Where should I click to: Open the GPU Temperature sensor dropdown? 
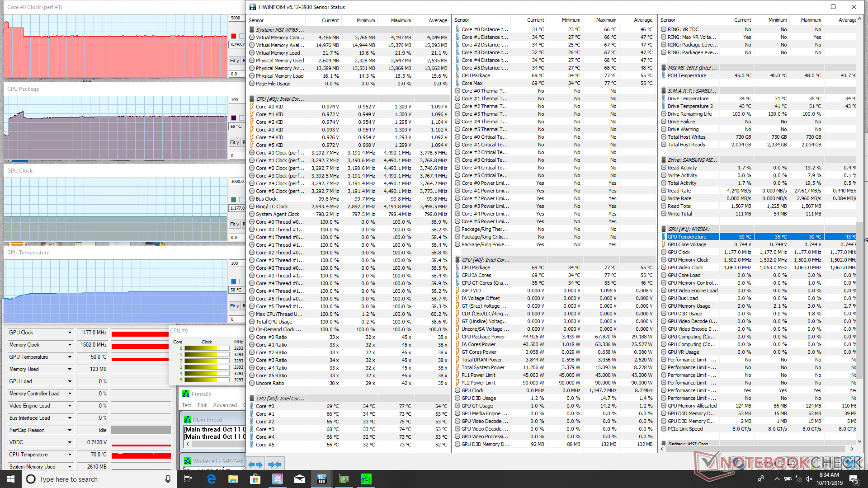(70, 357)
